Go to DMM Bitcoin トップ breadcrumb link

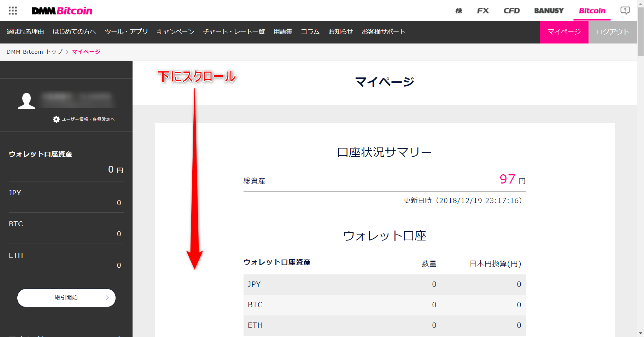(x=35, y=52)
